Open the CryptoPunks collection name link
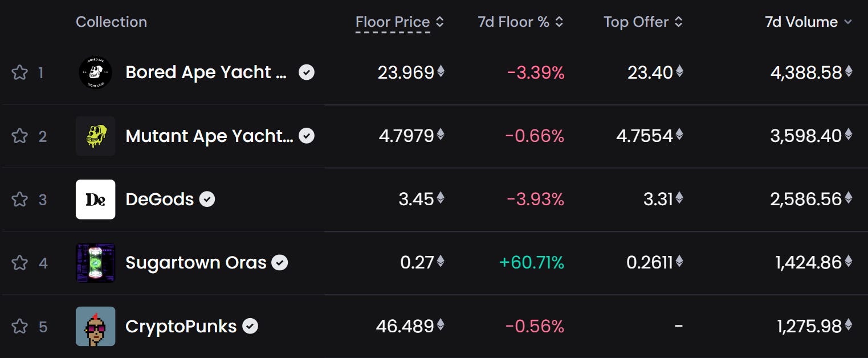This screenshot has width=868, height=358. pyautogui.click(x=181, y=326)
